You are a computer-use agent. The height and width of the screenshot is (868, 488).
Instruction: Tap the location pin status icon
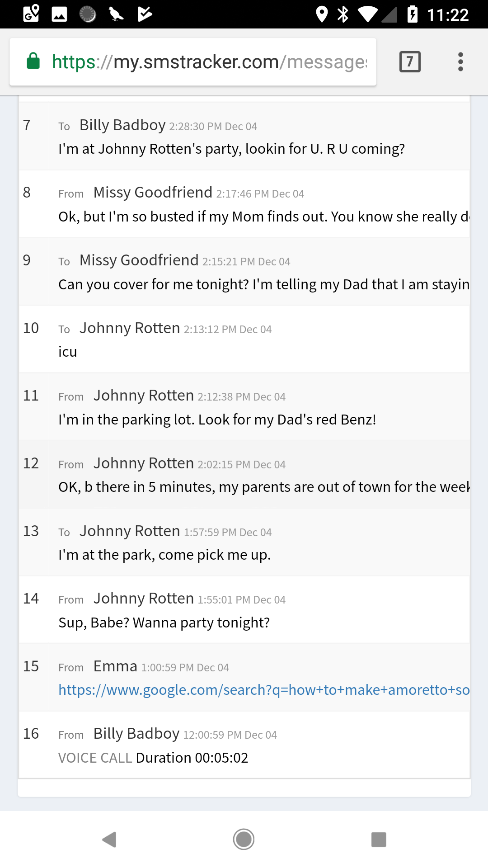(321, 14)
